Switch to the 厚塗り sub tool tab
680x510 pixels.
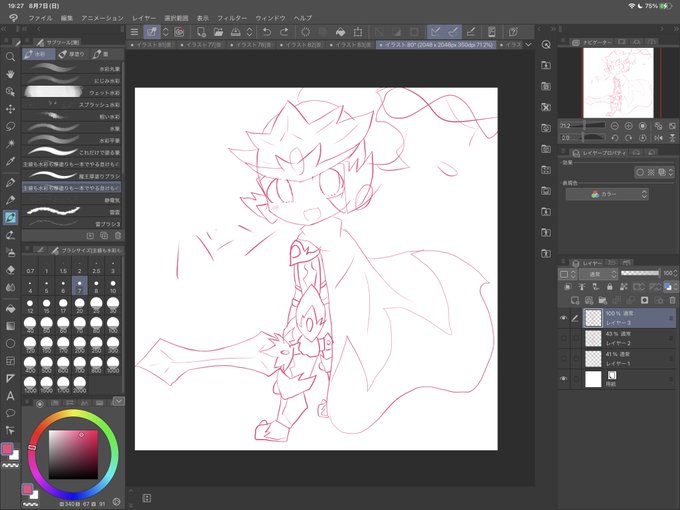tap(72, 54)
